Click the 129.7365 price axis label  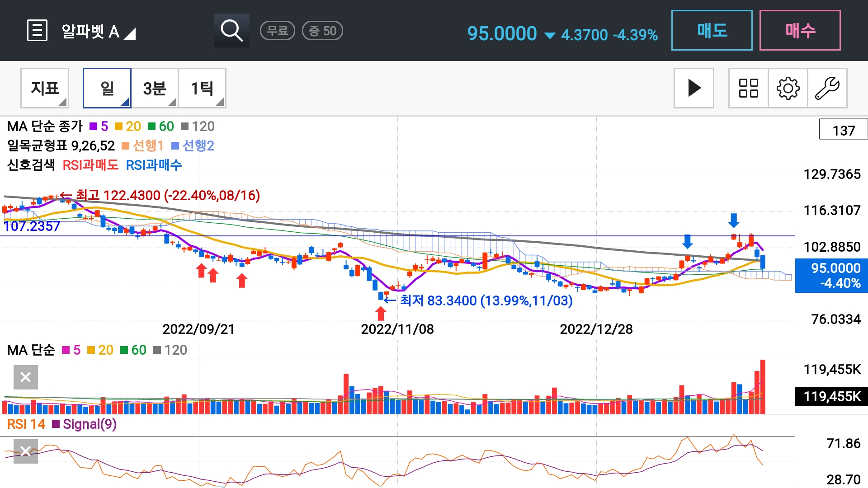click(832, 174)
